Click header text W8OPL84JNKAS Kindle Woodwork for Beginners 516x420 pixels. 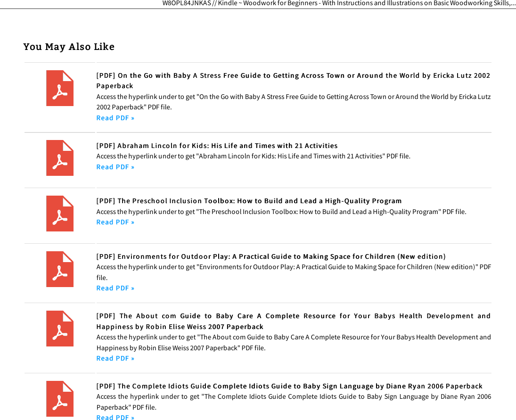click(339, 3)
